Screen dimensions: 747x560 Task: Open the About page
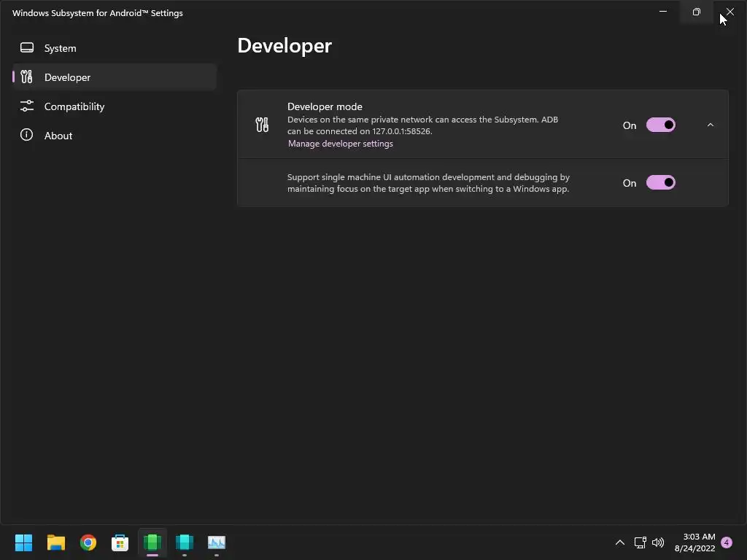(x=115, y=135)
